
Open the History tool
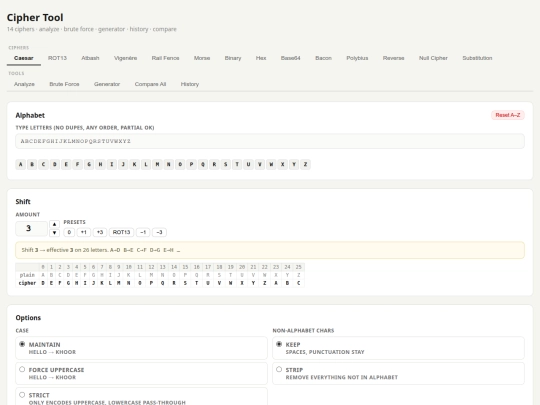190,84
